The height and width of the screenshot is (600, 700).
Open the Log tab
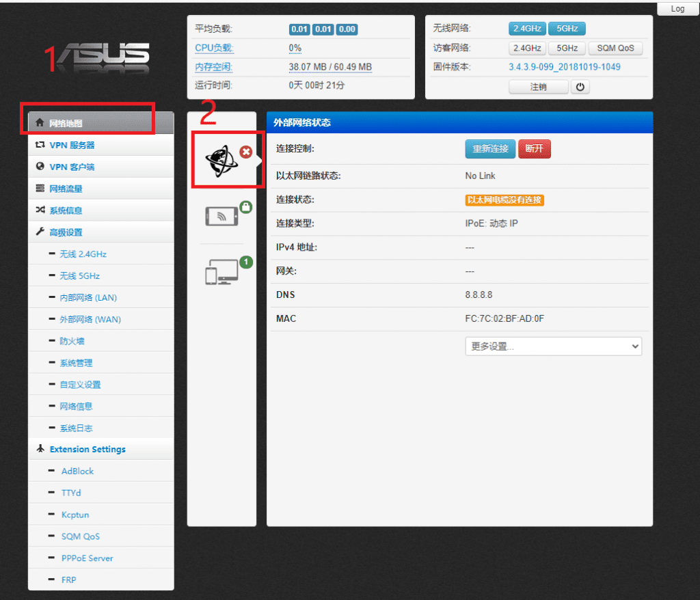tap(677, 8)
